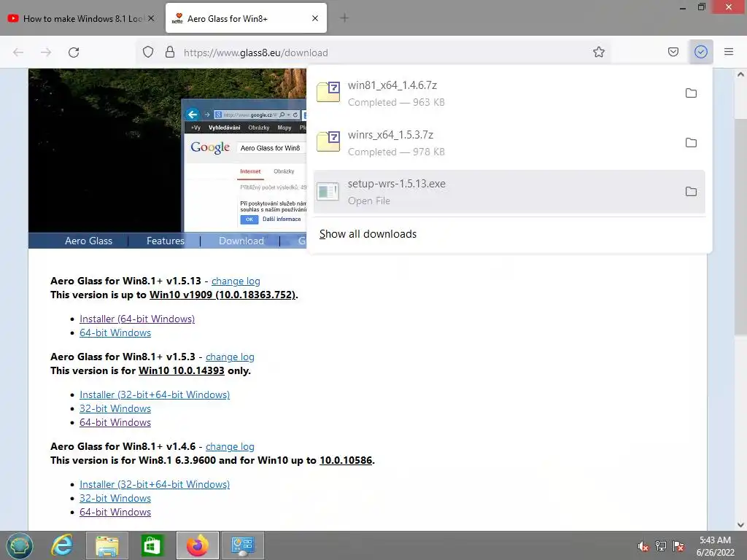Close the YouTube tab
Viewport: 747px width, 560px height.
point(151,18)
